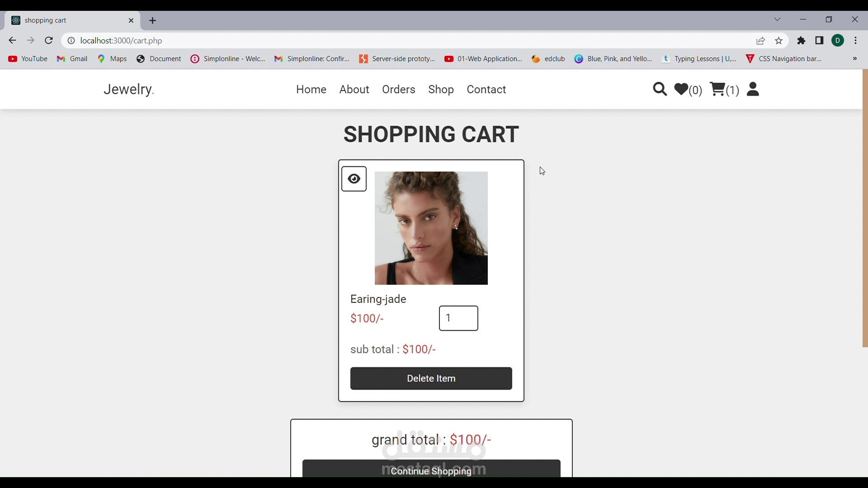Go to the Shop nav item
Image resolution: width=868 pixels, height=488 pixels.
(441, 89)
